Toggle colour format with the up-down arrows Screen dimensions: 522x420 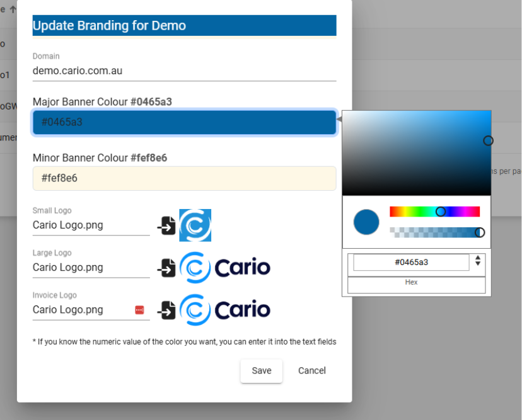(x=478, y=261)
